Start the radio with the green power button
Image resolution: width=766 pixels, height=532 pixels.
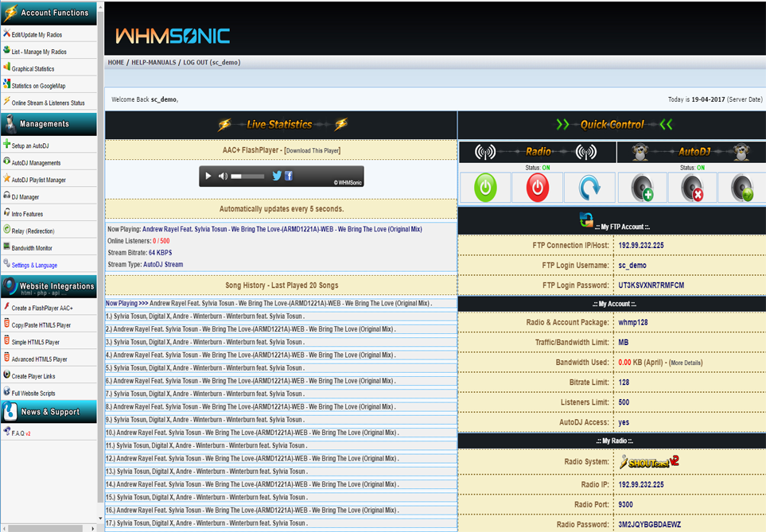pyautogui.click(x=485, y=188)
